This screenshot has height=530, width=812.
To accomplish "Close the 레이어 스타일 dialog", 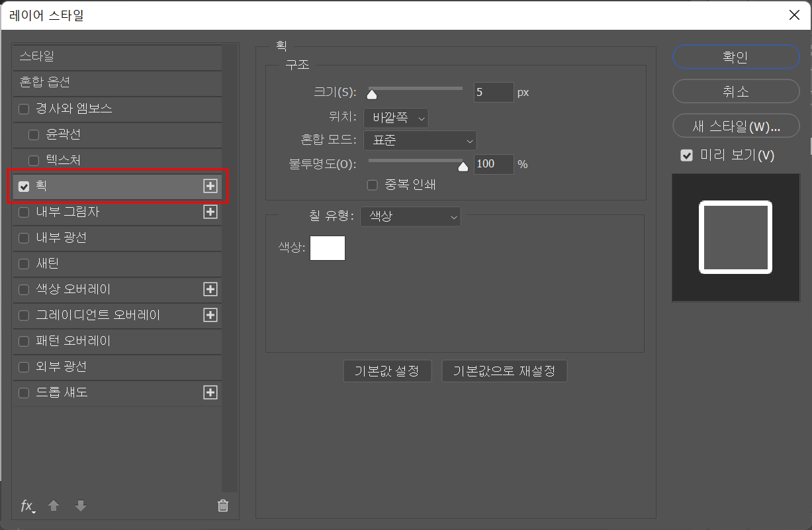I will (795, 15).
